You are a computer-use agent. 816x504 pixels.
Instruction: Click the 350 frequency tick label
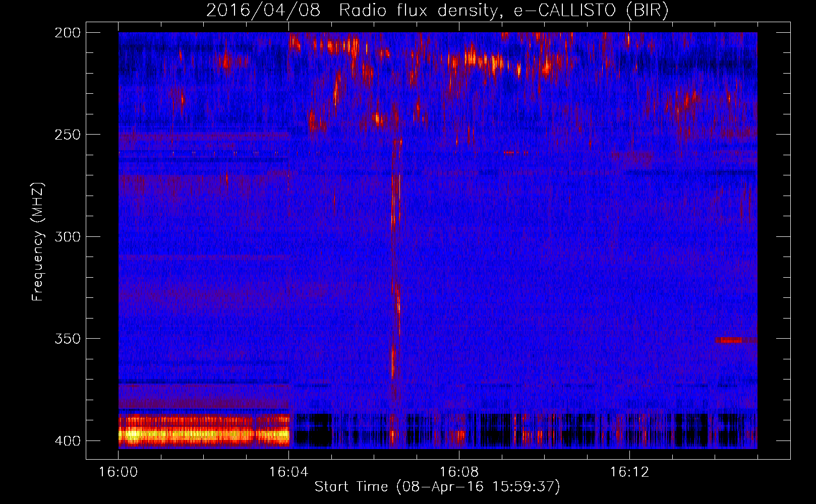pyautogui.click(x=68, y=338)
